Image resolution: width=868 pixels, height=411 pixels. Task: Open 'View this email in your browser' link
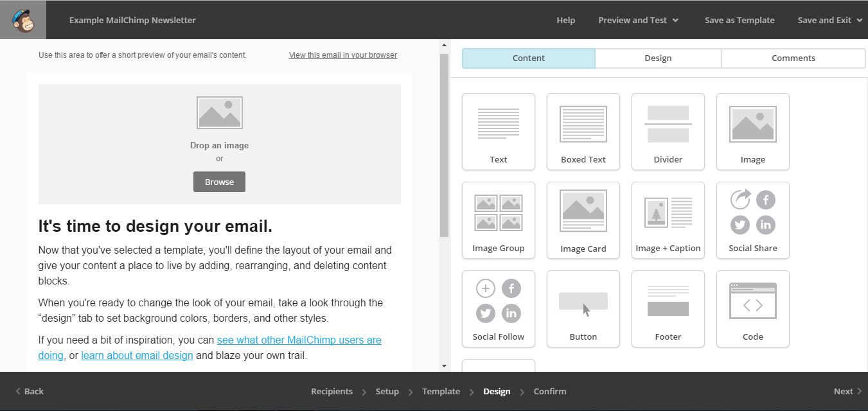click(x=343, y=55)
